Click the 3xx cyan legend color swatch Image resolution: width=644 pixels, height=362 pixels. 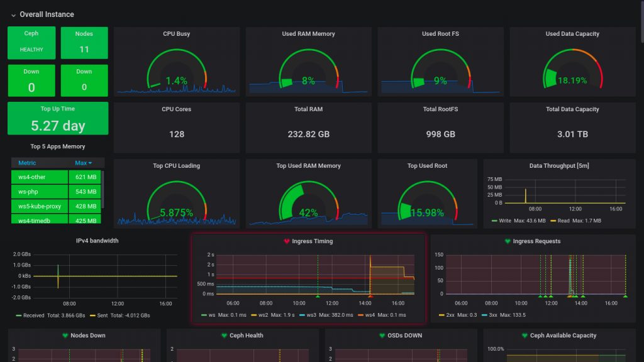(484, 315)
